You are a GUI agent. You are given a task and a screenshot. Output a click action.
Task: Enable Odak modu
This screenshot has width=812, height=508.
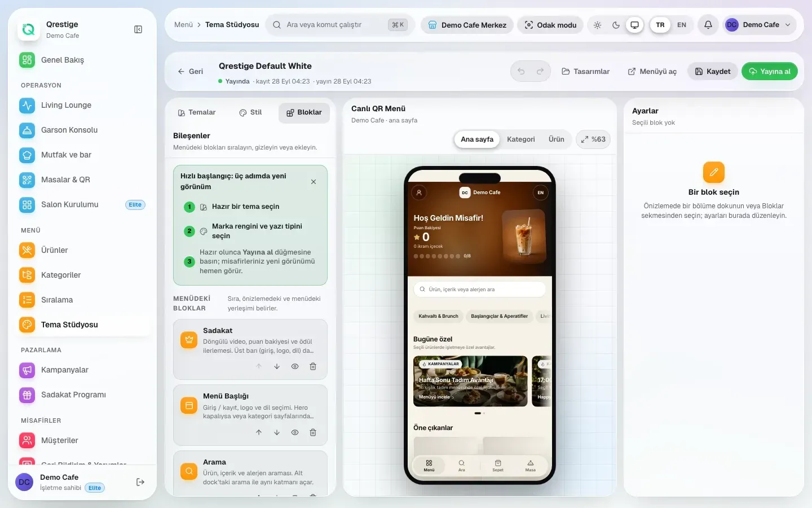[550, 25]
